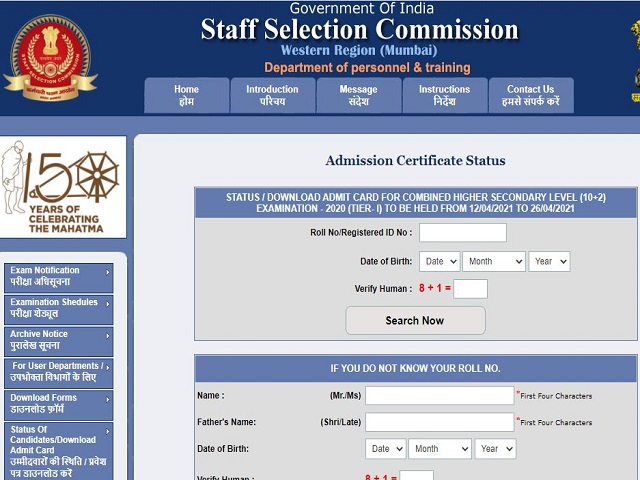Screen dimensions: 640x480
Task: Click the IF YOU DO NOT KNOW YOUR ROLL NO. header
Action: (416, 369)
